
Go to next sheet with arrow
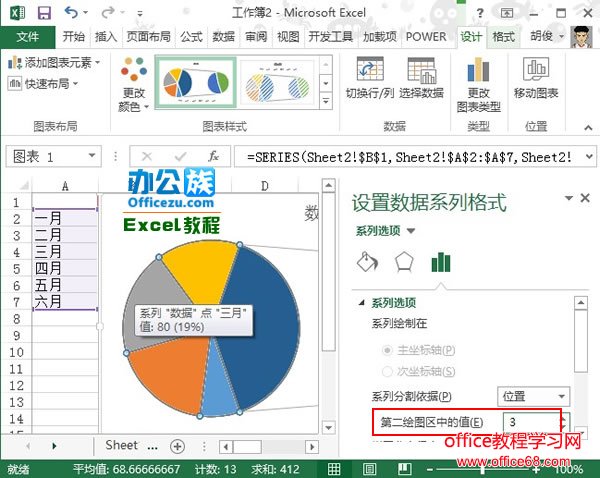point(54,446)
